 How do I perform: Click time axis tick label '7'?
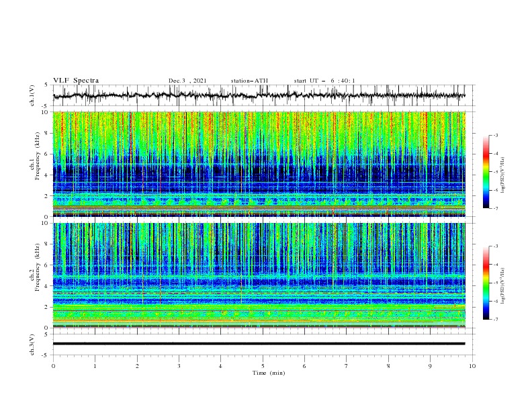click(x=347, y=366)
